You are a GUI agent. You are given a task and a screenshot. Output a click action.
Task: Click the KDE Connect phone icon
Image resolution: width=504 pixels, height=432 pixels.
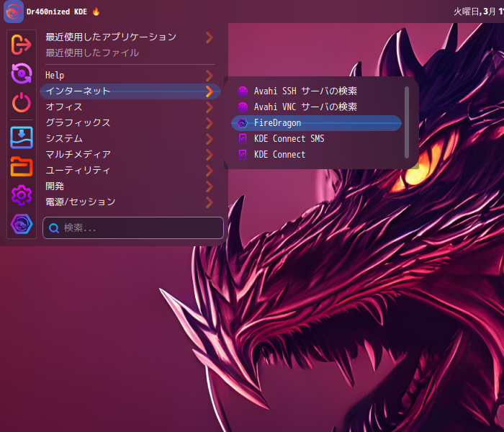pyautogui.click(x=243, y=155)
